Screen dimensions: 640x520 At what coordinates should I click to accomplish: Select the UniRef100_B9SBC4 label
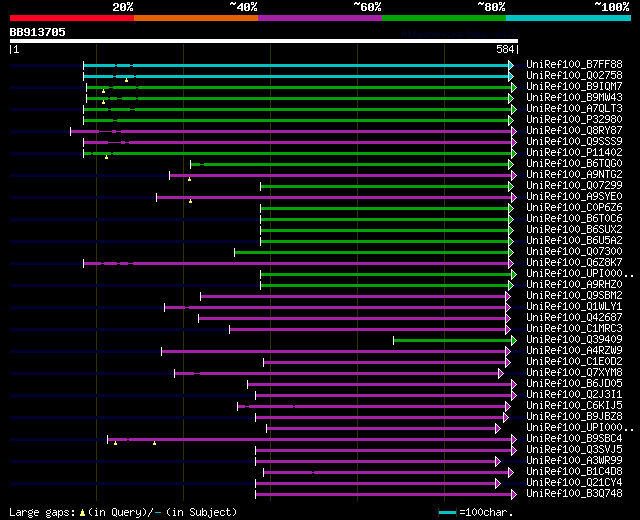tap(574, 439)
